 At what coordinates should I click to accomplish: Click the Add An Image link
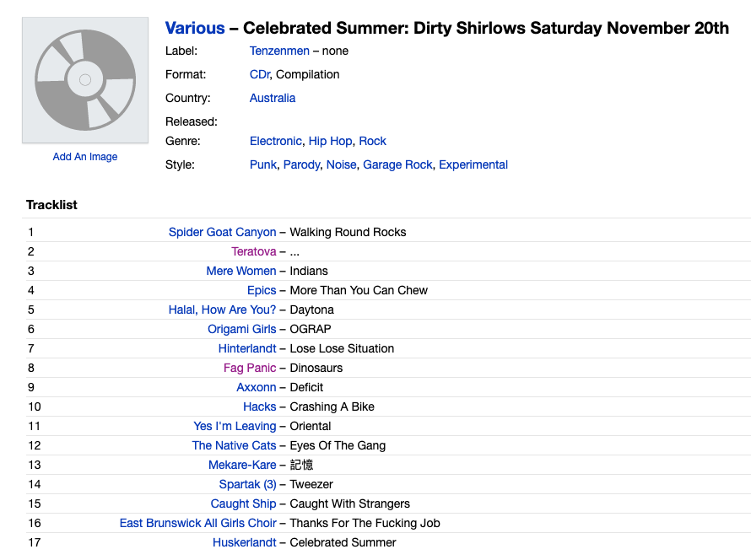85,157
